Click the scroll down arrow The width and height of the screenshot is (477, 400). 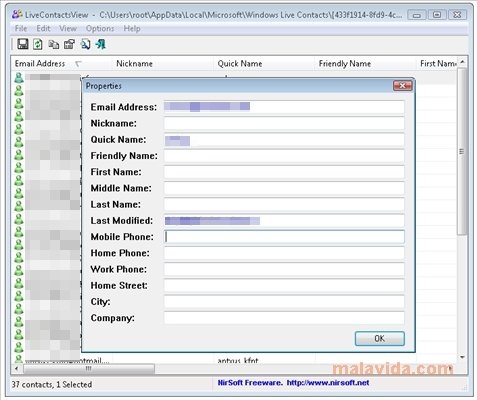(462, 358)
